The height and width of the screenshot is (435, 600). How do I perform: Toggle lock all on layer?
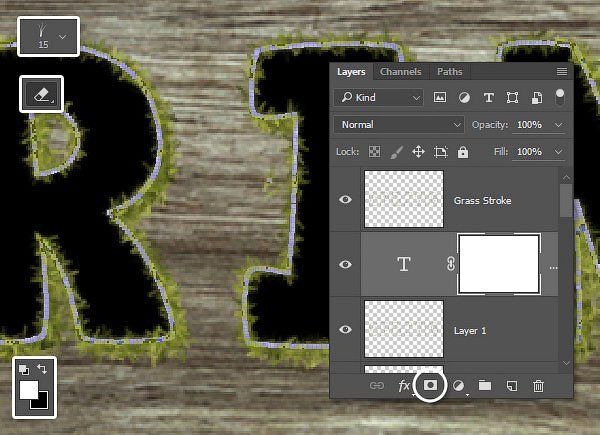tap(463, 152)
